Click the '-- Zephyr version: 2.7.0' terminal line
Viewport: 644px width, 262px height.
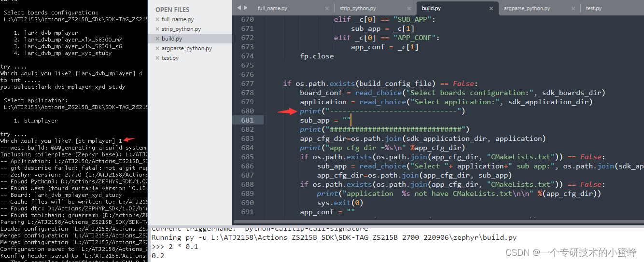(x=74, y=175)
